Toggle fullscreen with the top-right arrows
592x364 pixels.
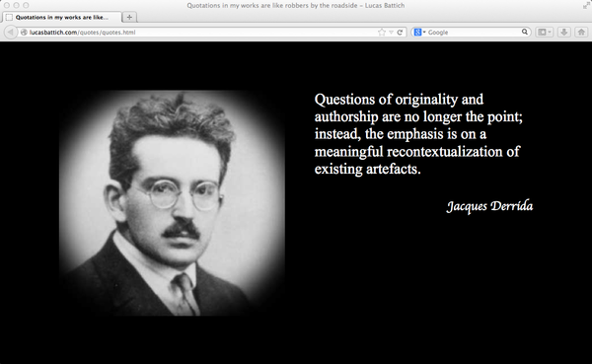[x=586, y=5]
